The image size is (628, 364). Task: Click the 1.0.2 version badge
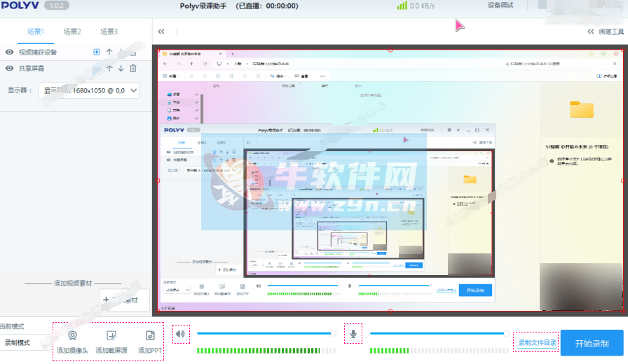[57, 6]
